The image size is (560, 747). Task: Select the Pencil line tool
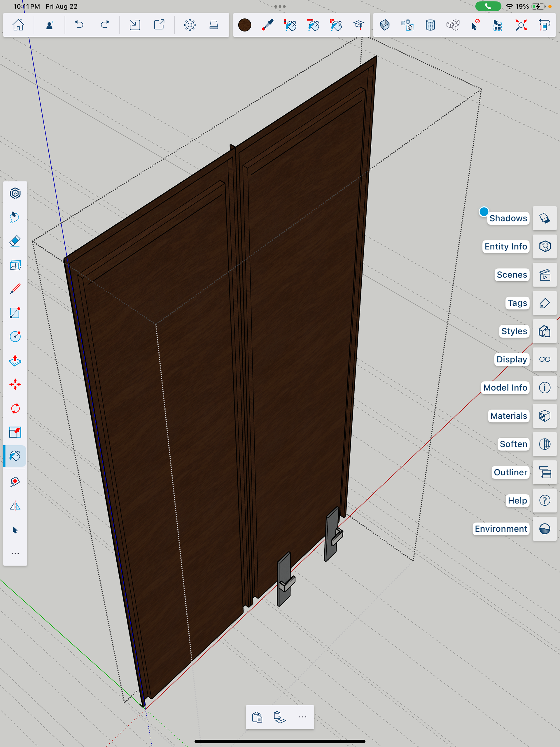click(15, 289)
